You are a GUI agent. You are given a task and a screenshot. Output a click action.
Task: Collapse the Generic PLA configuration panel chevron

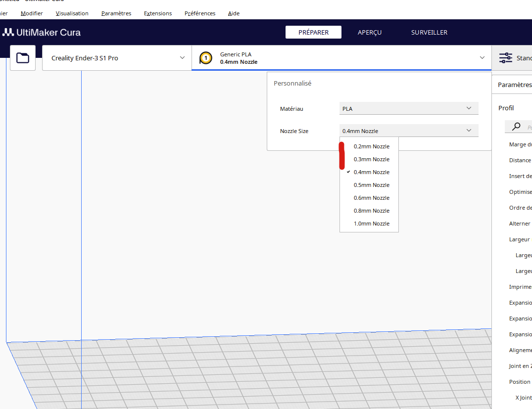click(x=482, y=58)
